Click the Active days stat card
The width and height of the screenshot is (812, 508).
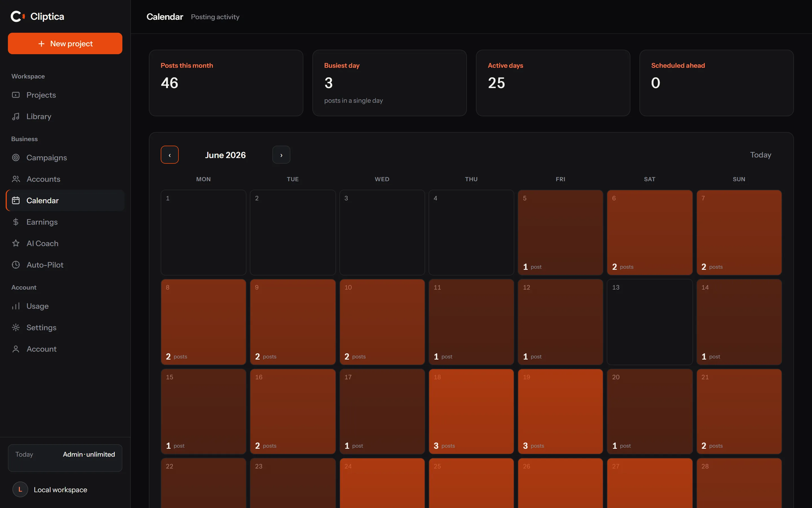(x=553, y=83)
